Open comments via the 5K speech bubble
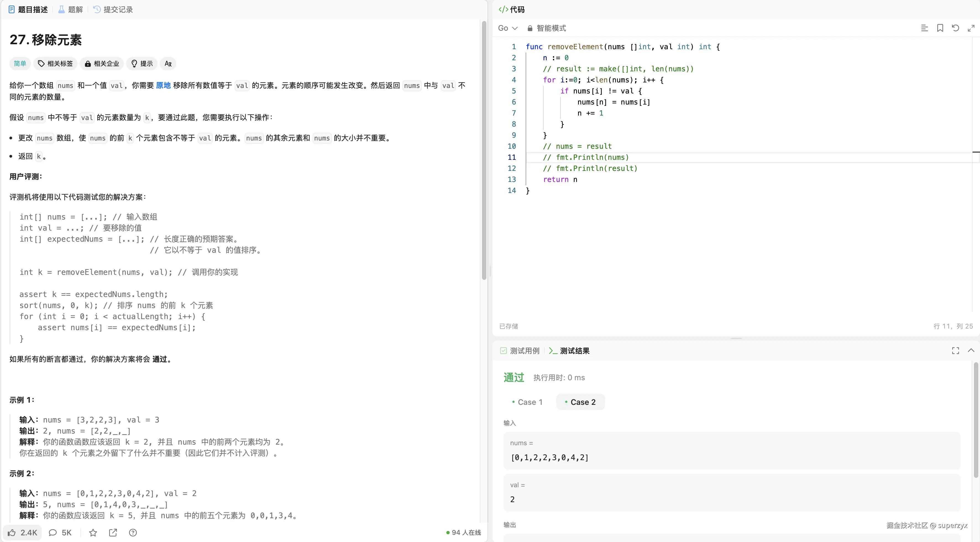The width and height of the screenshot is (980, 542). (x=53, y=533)
